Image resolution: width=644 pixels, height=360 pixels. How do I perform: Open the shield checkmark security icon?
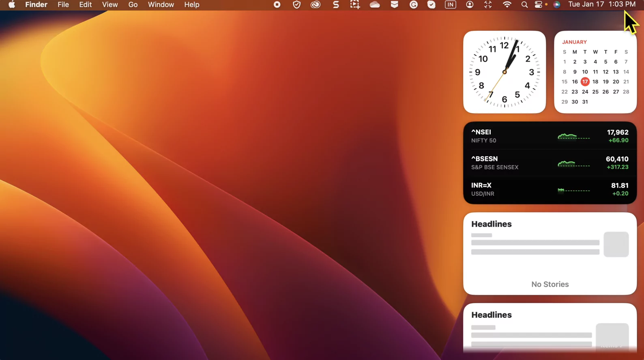coord(296,4)
